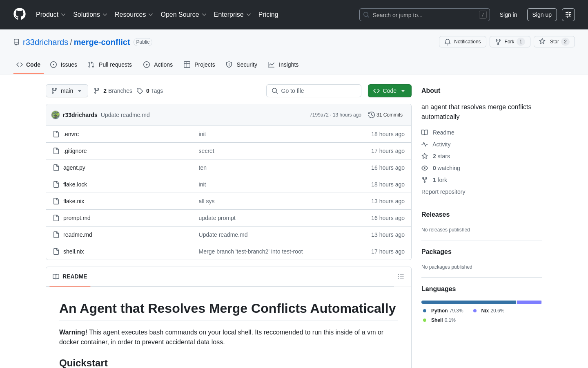Open the GitHub home logo
This screenshot has width=588, height=368.
(20, 14)
